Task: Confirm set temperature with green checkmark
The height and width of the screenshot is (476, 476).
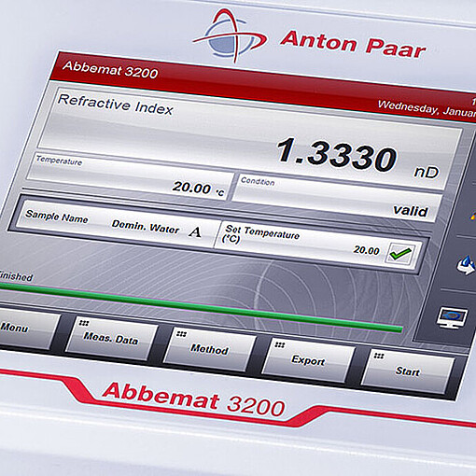Action: (400, 254)
